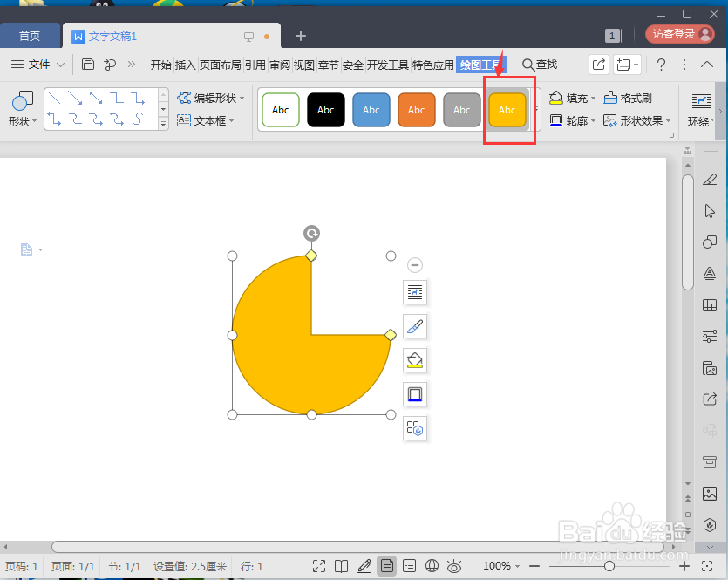Open the 形状 shapes gallery button
This screenshot has width=728, height=580.
[x=22, y=109]
